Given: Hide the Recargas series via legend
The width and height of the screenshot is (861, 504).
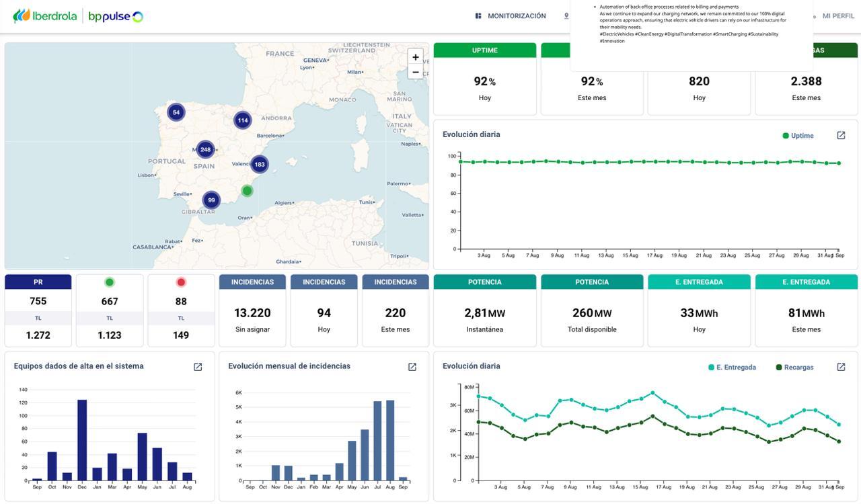Looking at the screenshot, I should (x=794, y=368).
